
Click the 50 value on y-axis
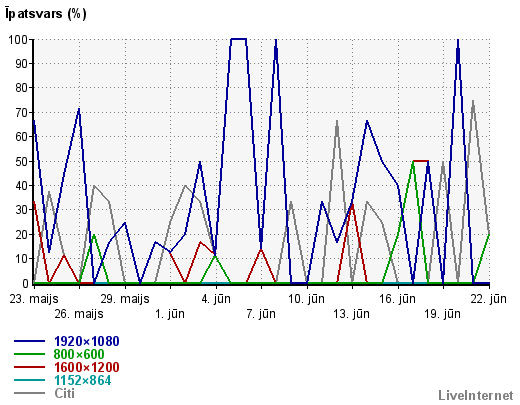click(x=22, y=161)
